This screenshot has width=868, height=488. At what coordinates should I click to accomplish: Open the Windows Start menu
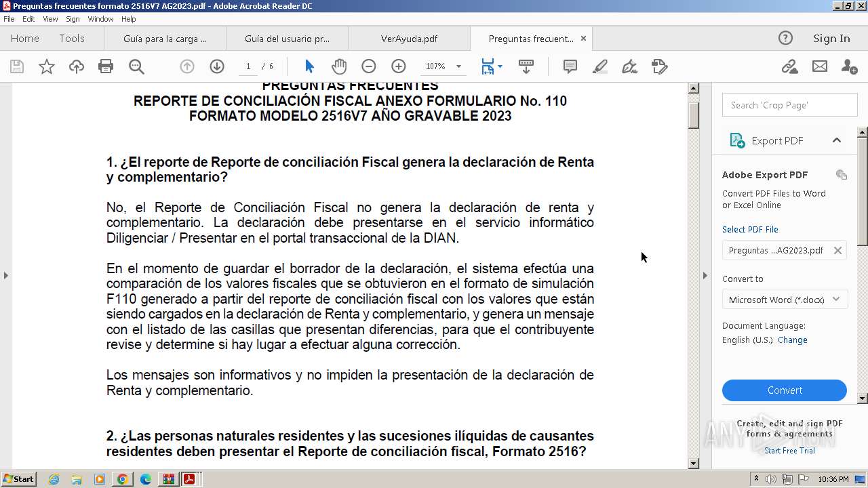click(19, 479)
